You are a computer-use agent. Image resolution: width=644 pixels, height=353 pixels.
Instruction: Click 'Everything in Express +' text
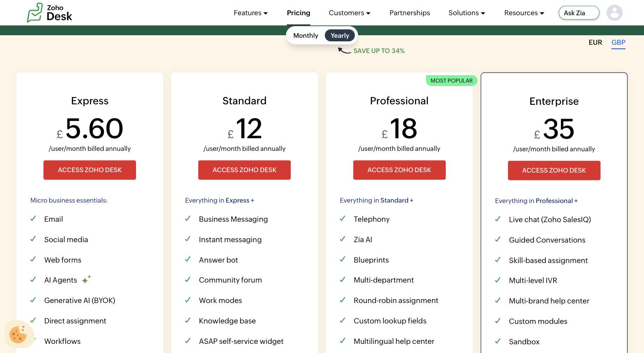(219, 200)
